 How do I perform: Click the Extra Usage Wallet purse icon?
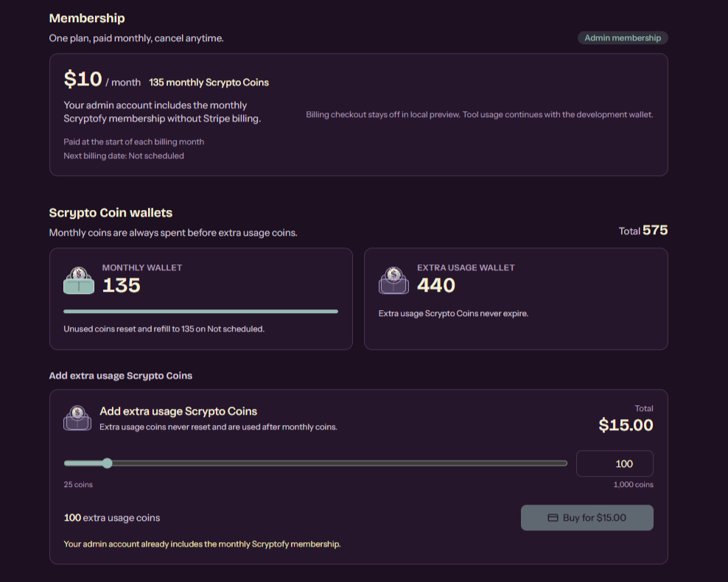point(393,281)
